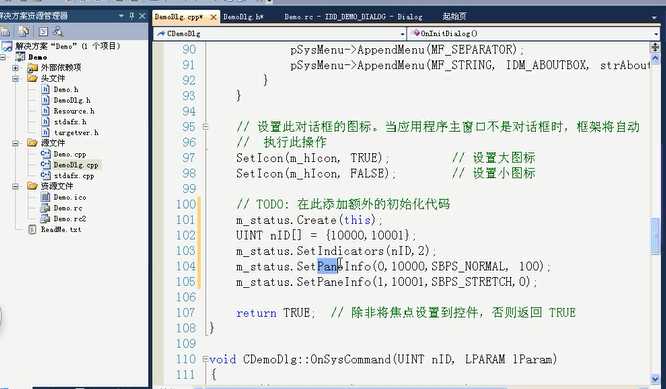Click line number 100 in the gutter
This screenshot has height=389, width=666.
(x=186, y=204)
